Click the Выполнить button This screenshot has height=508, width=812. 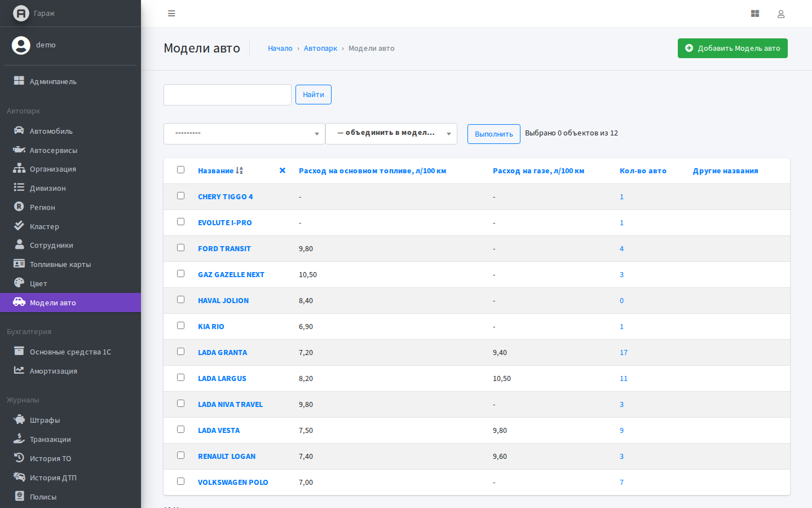click(494, 134)
